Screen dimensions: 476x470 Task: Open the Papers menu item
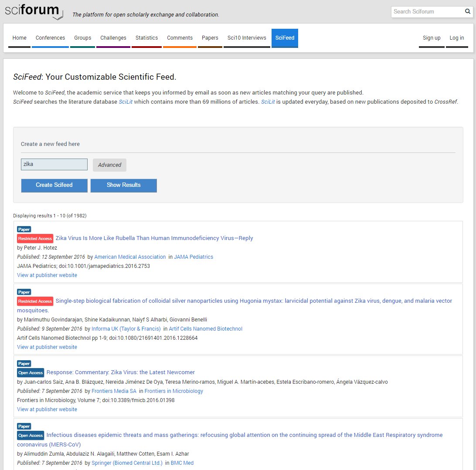(210, 38)
